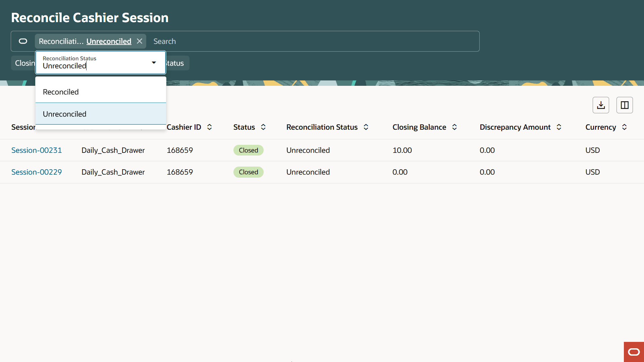Viewport: 644px width, 362px height.
Task: Select Reconciled from the dropdown list
Action: [x=61, y=92]
